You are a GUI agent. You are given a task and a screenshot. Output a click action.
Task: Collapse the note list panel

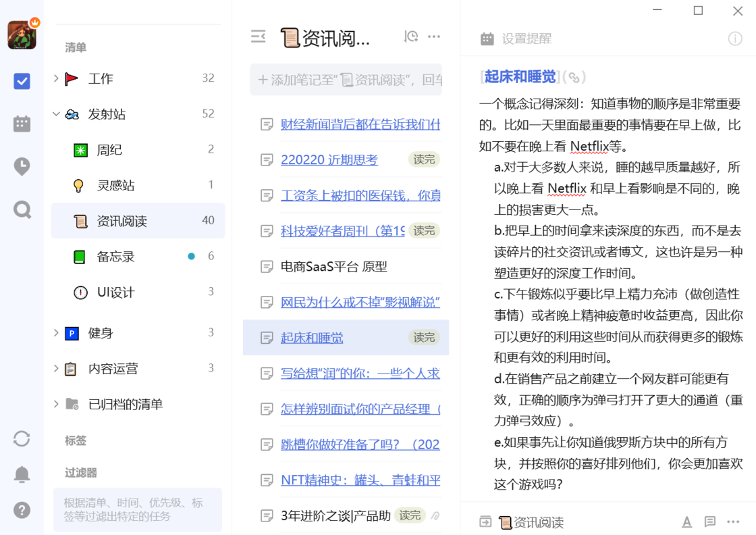258,37
